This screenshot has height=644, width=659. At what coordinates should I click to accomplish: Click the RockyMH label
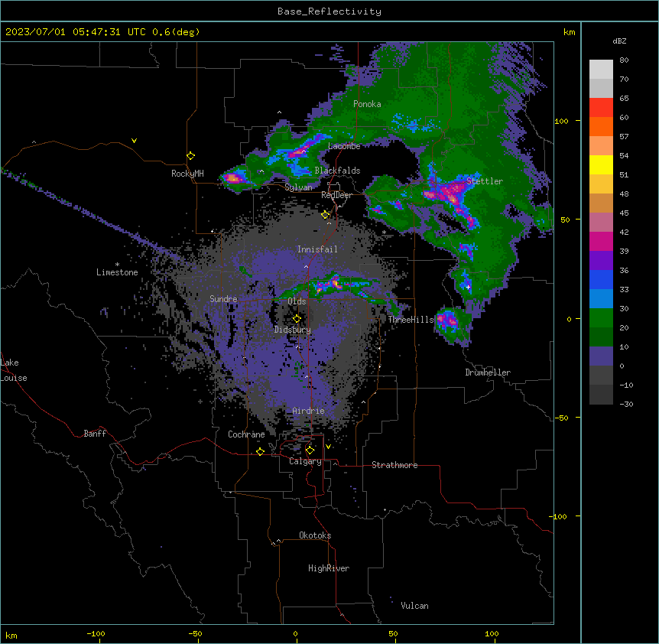click(x=187, y=174)
